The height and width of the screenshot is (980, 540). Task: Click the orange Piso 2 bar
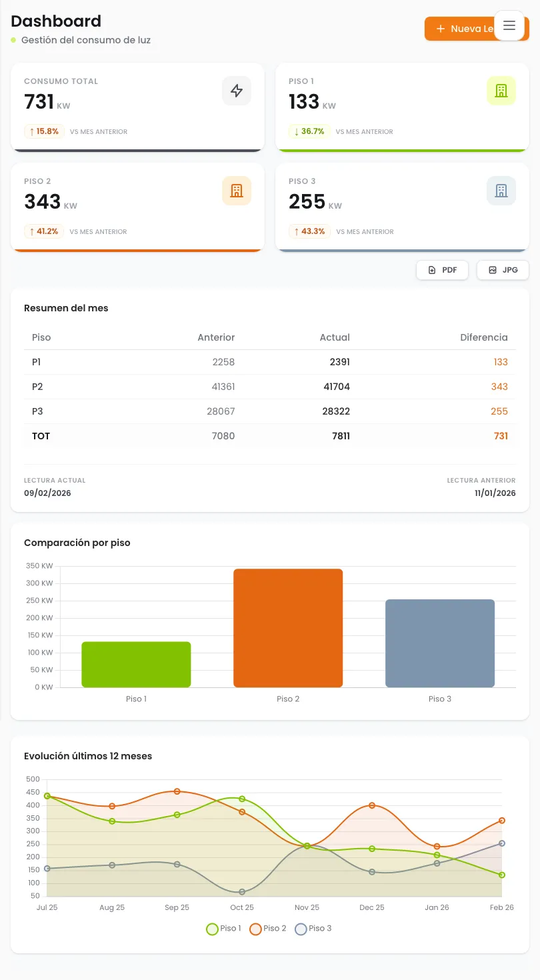(288, 628)
